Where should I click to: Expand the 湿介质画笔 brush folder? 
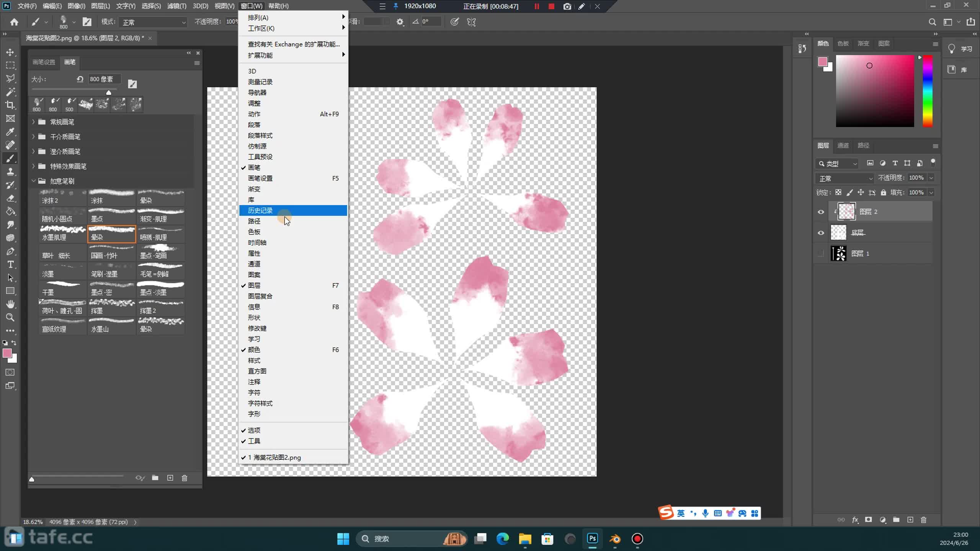[33, 152]
